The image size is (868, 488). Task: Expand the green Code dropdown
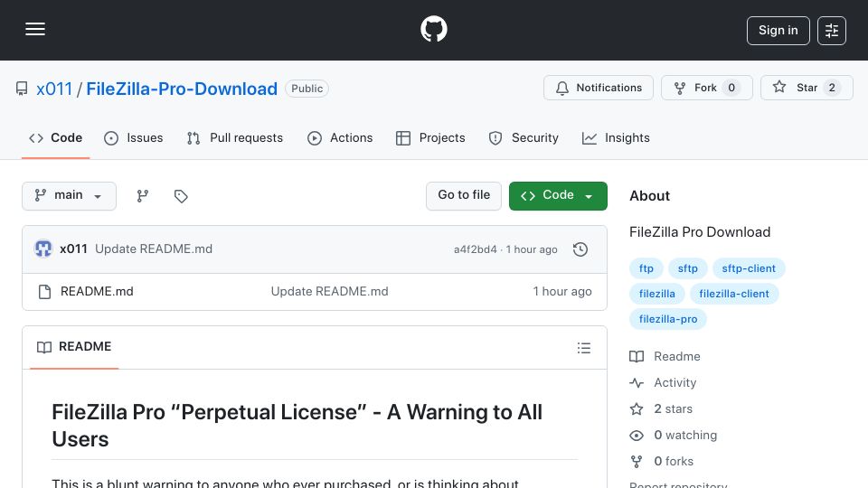[x=558, y=196]
